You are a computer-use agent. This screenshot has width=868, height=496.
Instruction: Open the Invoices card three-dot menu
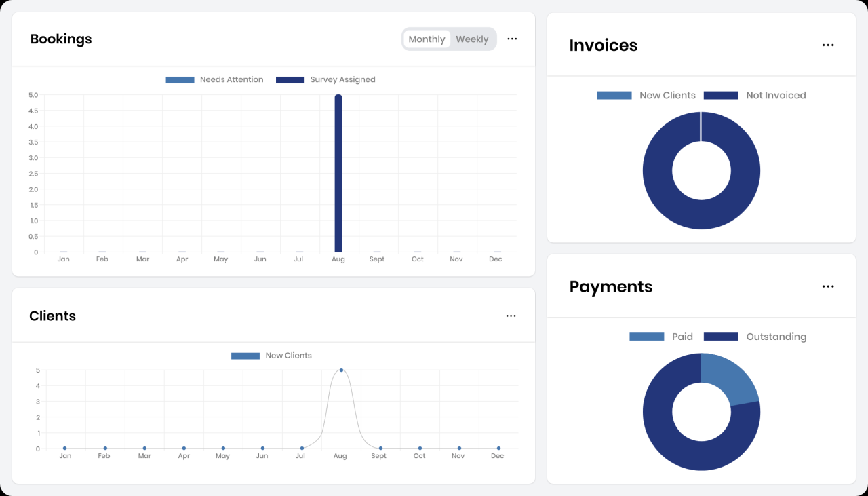point(827,45)
